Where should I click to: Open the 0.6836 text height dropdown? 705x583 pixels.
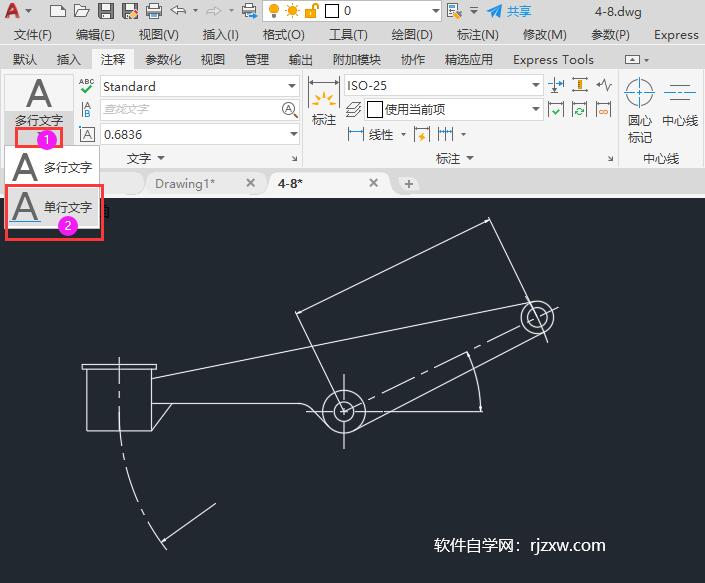point(293,134)
